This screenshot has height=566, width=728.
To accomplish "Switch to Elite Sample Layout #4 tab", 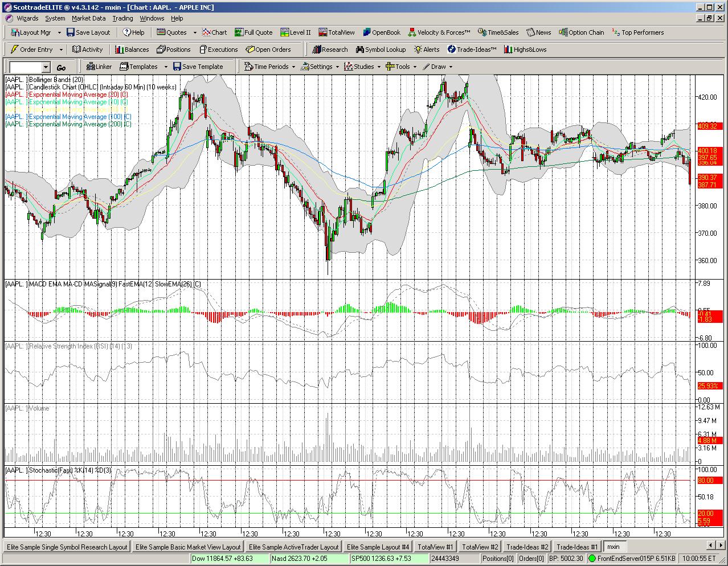I will coord(378,547).
